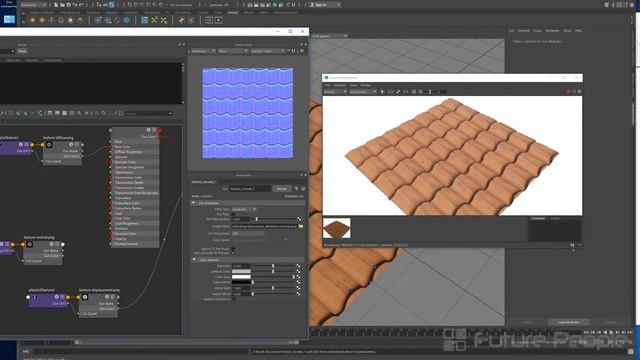640x360 pixels.
Task: Open the camera dropdown in Arnold RenderView
Action: [x=363, y=92]
